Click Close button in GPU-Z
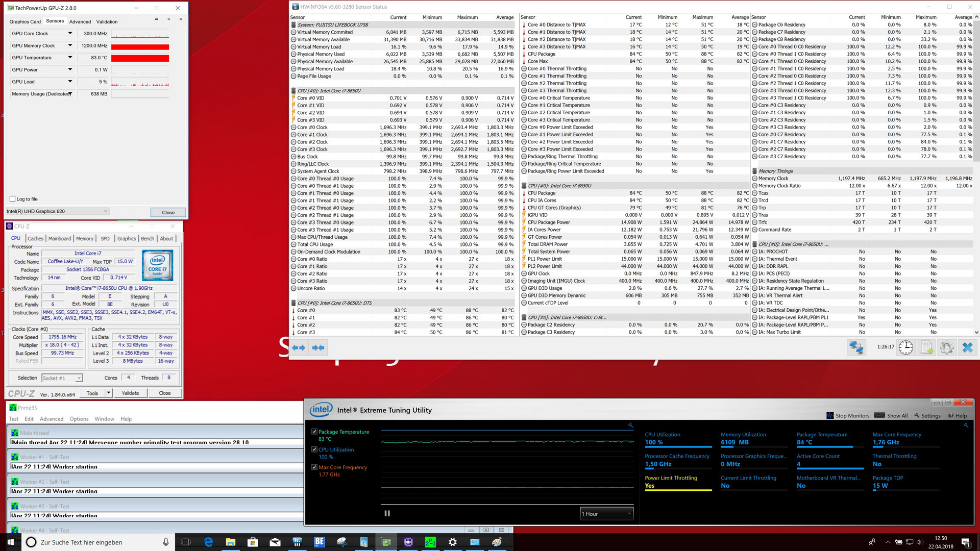 [x=168, y=212]
